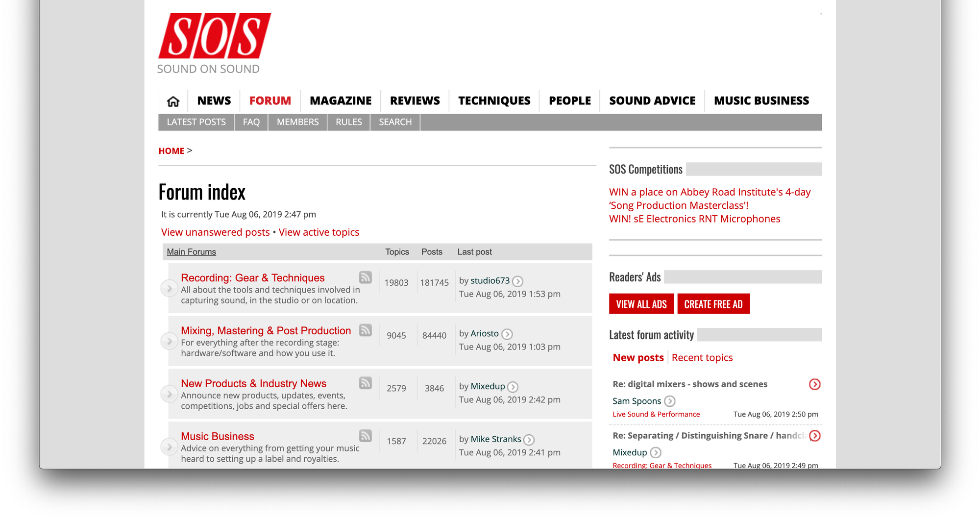Open Music Business forum RSS feed icon

[366, 436]
